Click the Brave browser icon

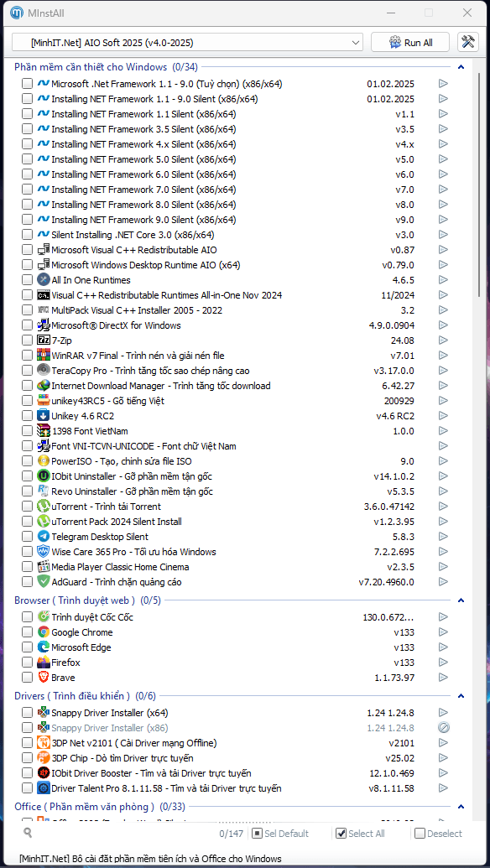(x=44, y=678)
